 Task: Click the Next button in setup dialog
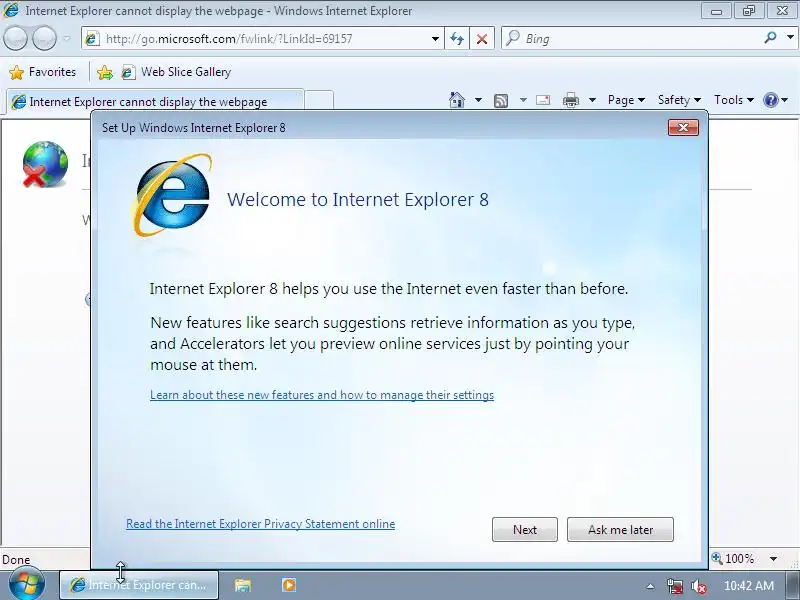click(524, 530)
